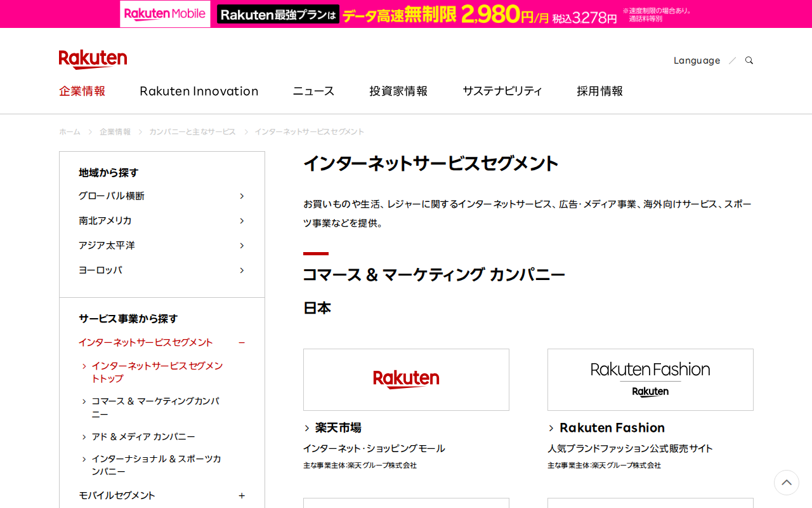Expand グローバル横断 chevron

click(242, 196)
